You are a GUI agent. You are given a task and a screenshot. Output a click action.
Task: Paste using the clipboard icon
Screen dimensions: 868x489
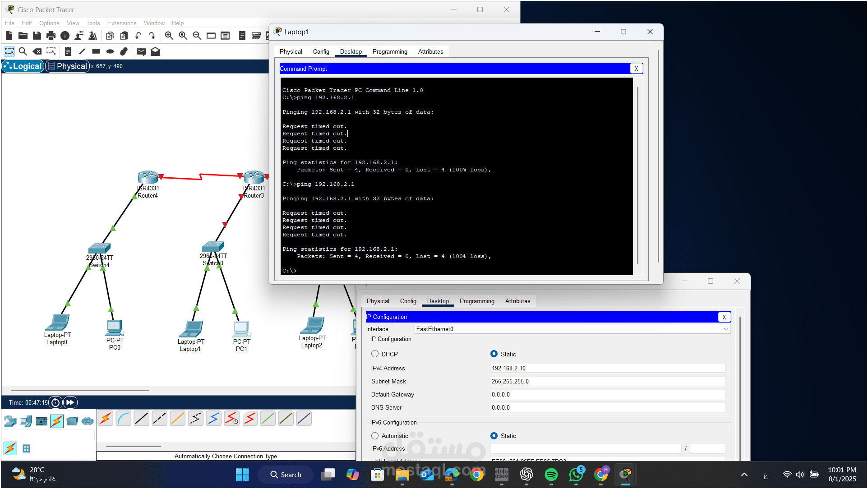click(124, 36)
